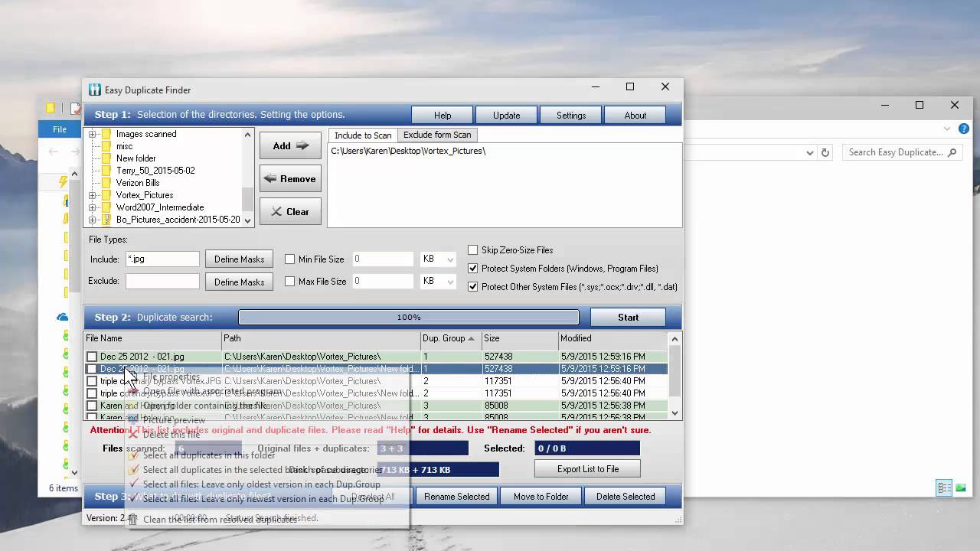Expand the Vortex_Pictures tree node
The height and width of the screenshot is (551, 980).
coord(93,195)
